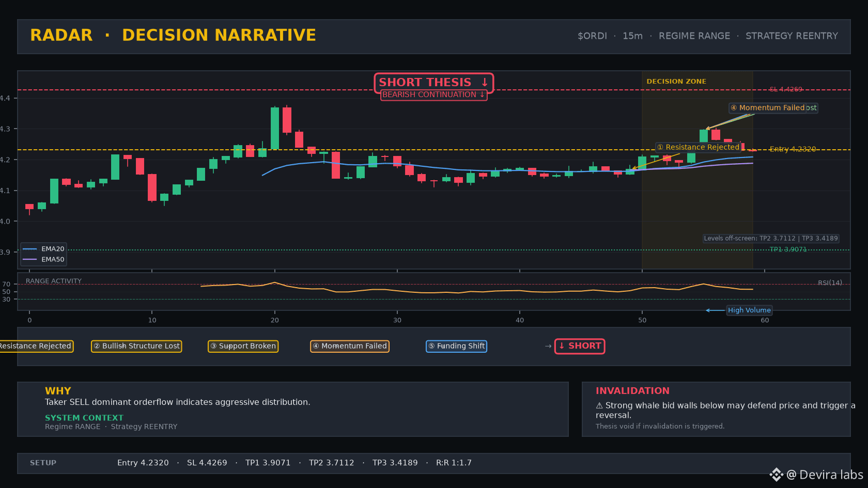Click the RSI level 70 axis label
868x488 pixels.
click(x=6, y=285)
